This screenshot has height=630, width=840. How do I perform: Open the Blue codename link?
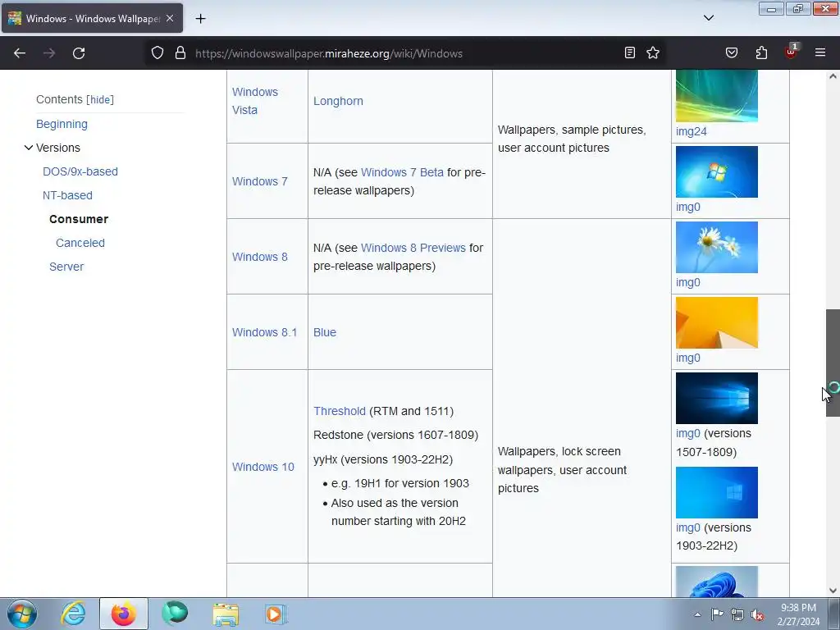point(325,332)
